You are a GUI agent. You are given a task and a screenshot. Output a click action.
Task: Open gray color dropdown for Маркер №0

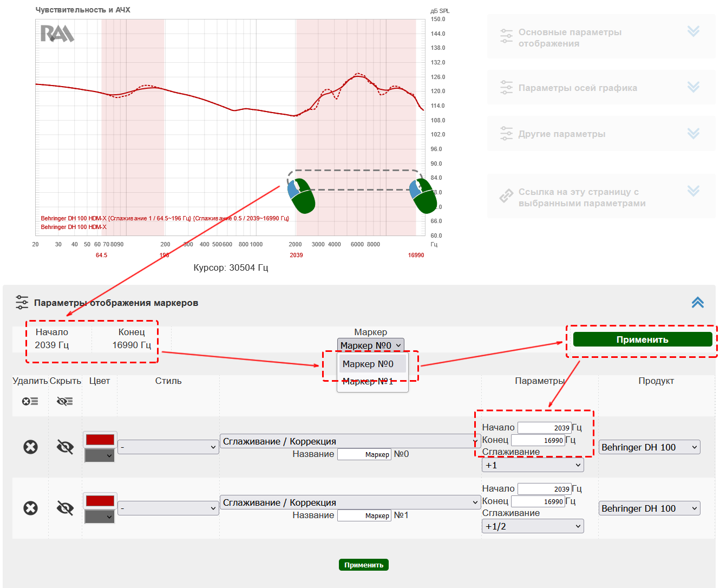tap(100, 455)
